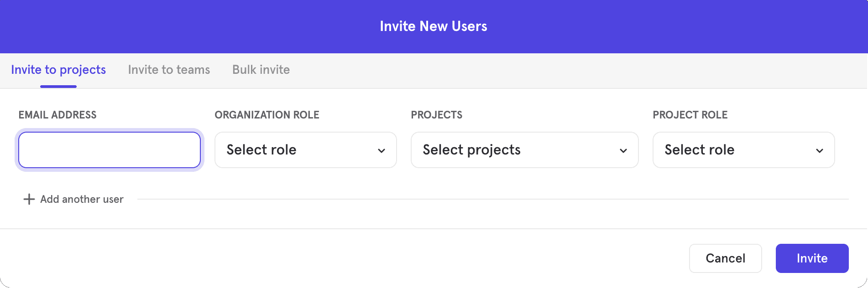Click the chevron arrow in Project Role field
Image resolution: width=868 pixels, height=288 pixels.
[x=820, y=150]
